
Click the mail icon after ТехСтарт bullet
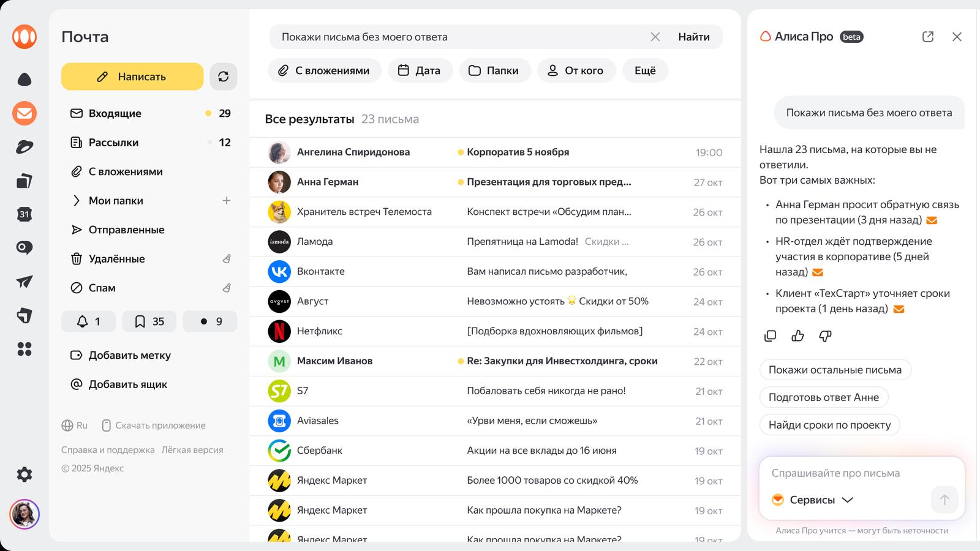pyautogui.click(x=899, y=309)
